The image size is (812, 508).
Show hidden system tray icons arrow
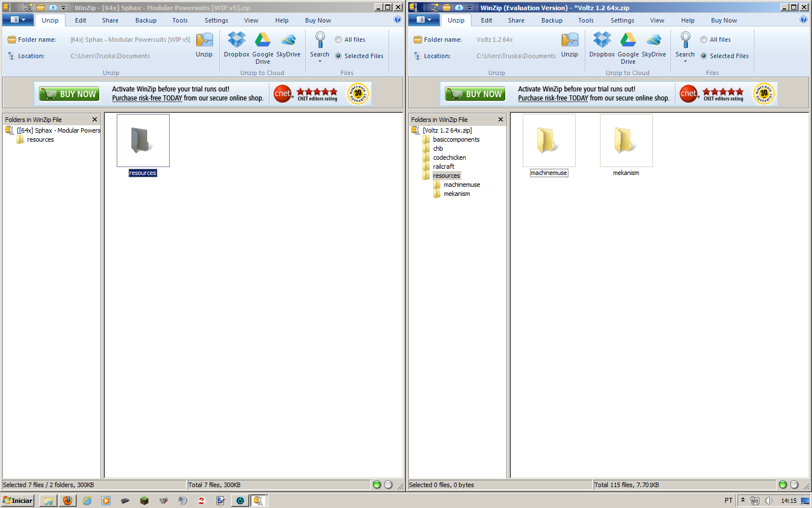click(743, 500)
